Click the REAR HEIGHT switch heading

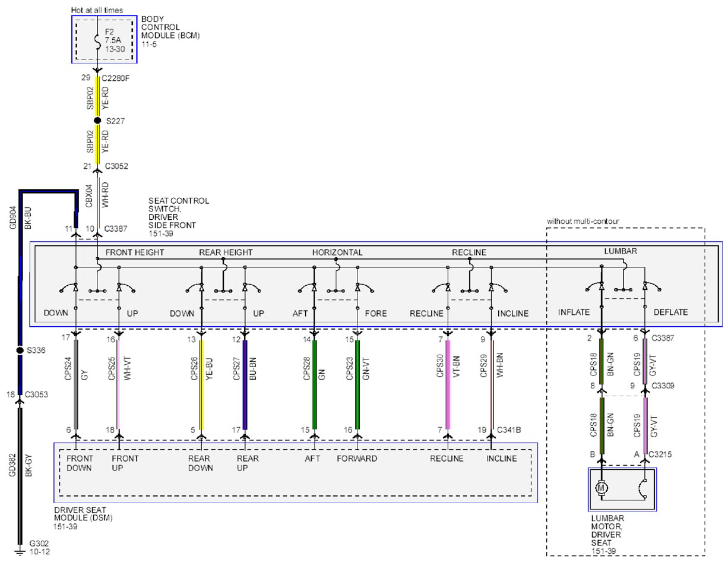click(226, 252)
